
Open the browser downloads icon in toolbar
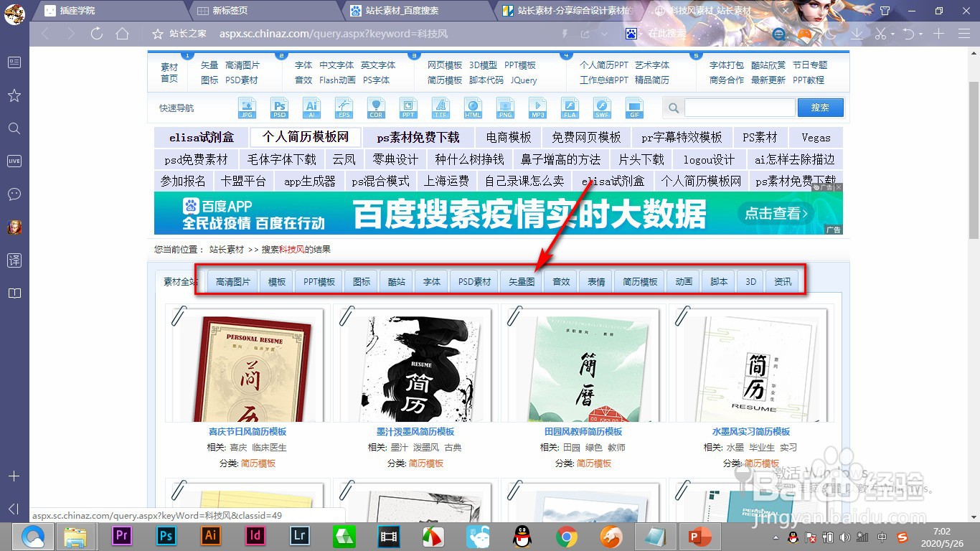click(857, 33)
